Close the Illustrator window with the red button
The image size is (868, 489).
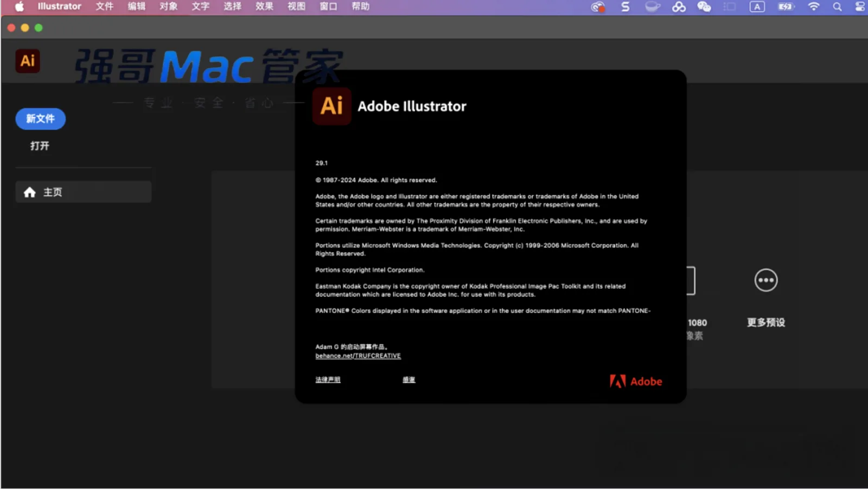(x=11, y=28)
